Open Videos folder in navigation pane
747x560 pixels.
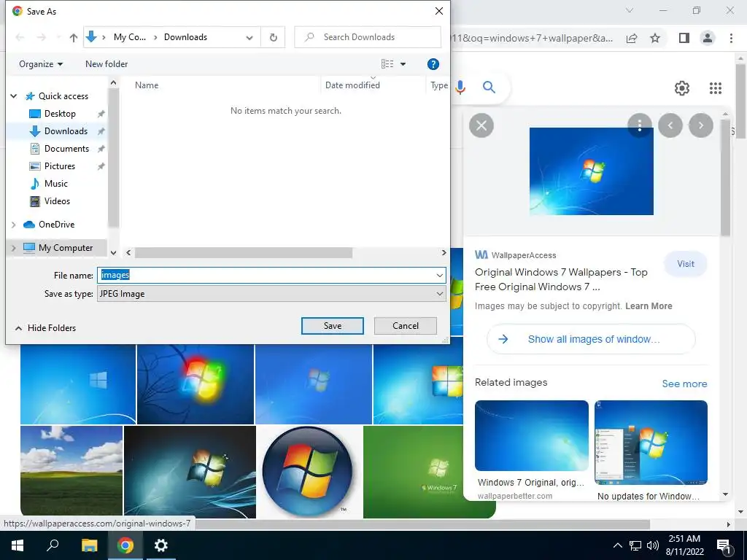[57, 201]
